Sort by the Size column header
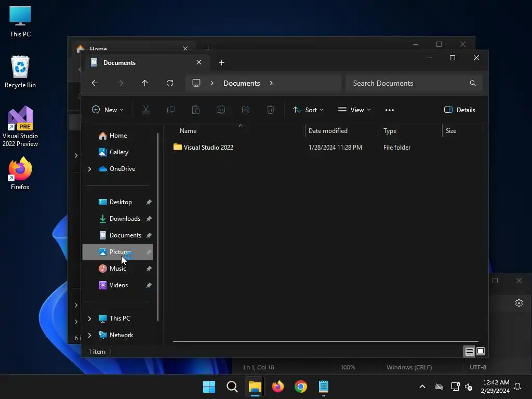532x399 pixels. (463, 131)
